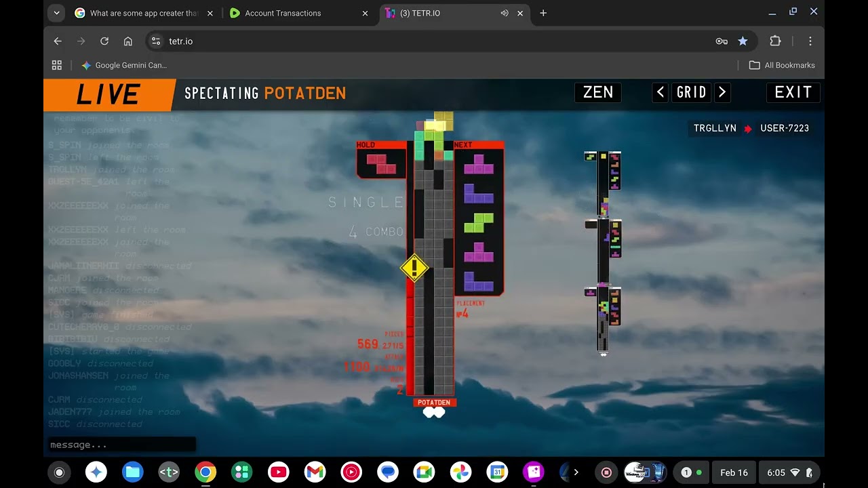This screenshot has height=488, width=868.
Task: Expand the shelf overflow arrow
Action: (576, 472)
